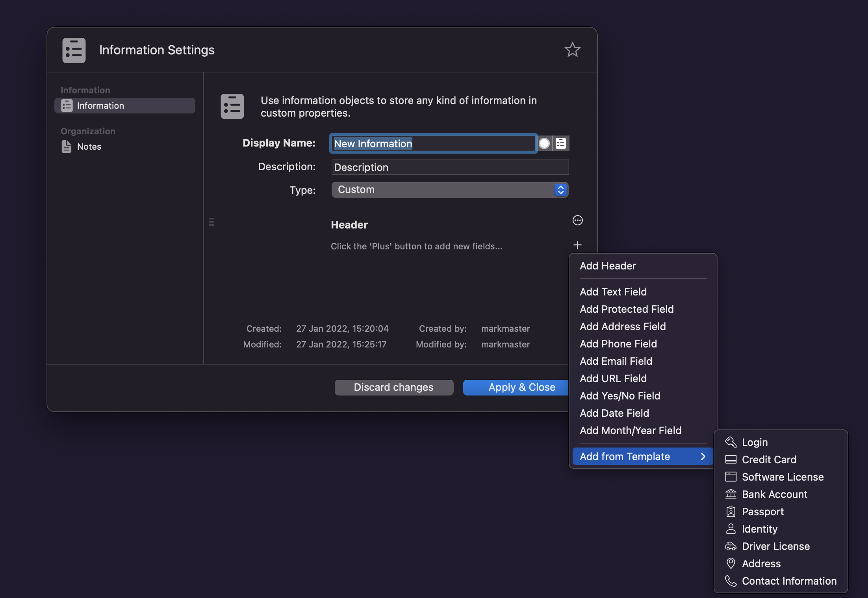868x598 pixels.
Task: Open the Header options ellipsis icon
Action: [x=577, y=221]
